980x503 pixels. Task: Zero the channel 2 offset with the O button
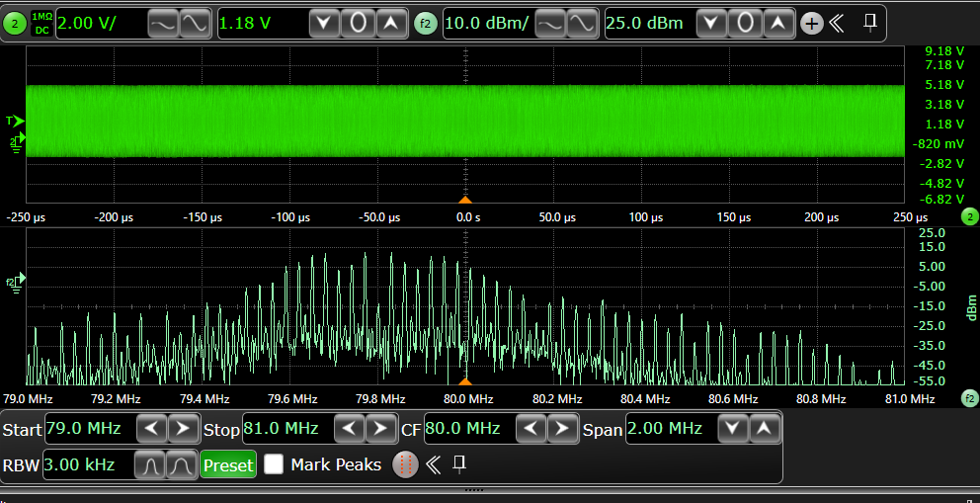tap(358, 24)
